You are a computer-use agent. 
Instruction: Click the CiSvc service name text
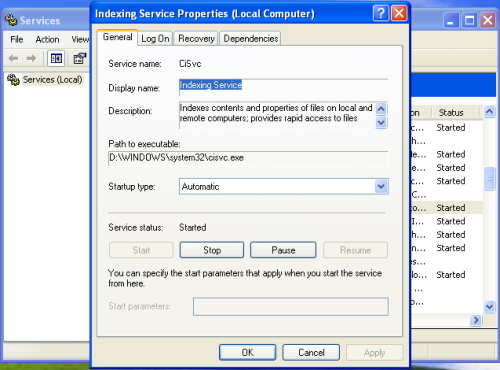190,64
